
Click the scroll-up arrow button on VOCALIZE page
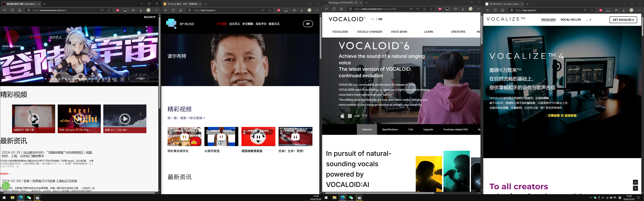635,182
